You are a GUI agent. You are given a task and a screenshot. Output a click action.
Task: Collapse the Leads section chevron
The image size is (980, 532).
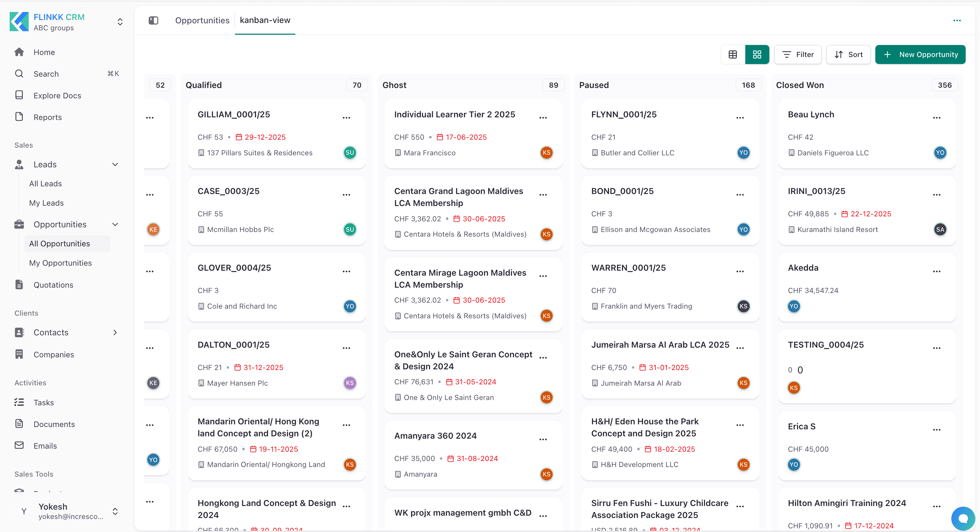point(115,164)
